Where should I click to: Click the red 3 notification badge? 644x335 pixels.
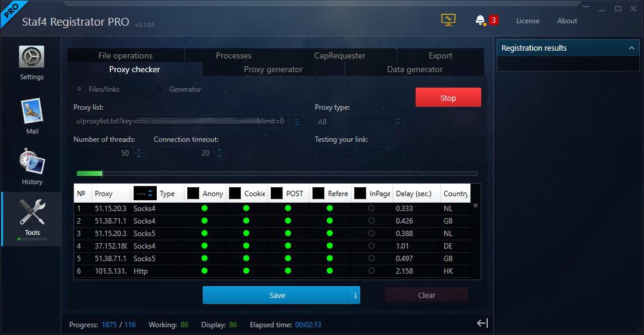[493, 20]
